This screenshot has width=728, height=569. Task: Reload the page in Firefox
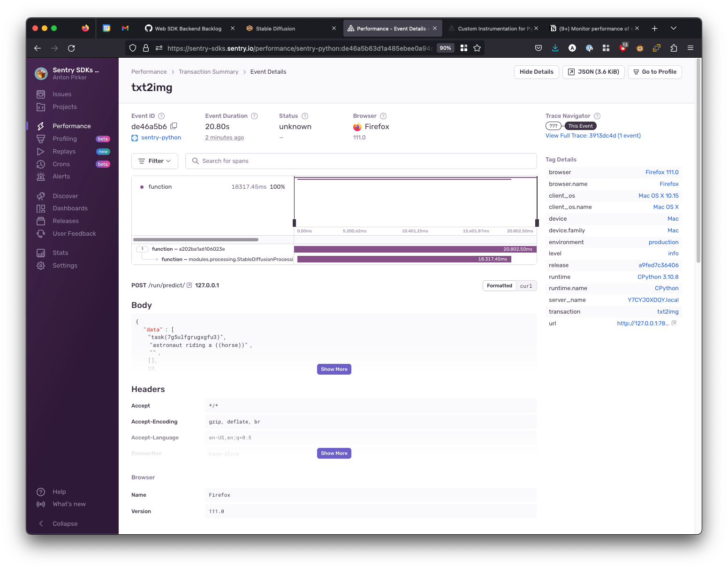(71, 48)
